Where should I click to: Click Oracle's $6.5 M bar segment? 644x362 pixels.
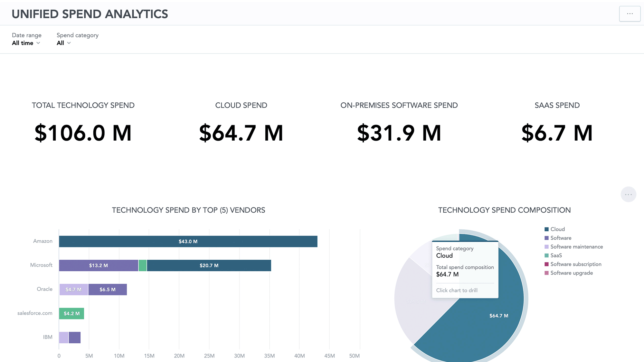[x=108, y=290]
